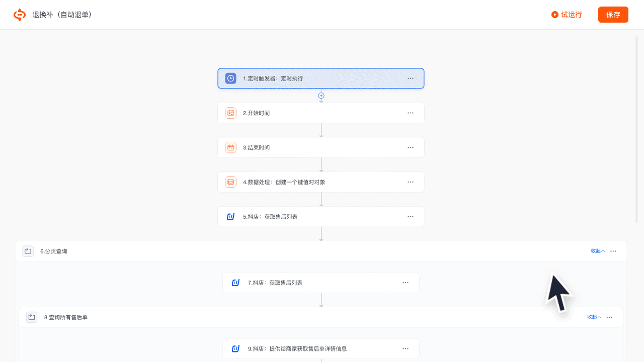Image resolution: width=644 pixels, height=362 pixels.
Task: Open more options menu for 2.开始时间
Action: click(x=411, y=113)
